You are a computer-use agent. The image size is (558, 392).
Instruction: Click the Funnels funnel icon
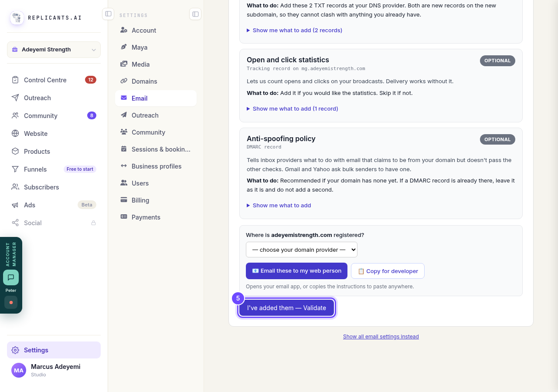[15, 169]
